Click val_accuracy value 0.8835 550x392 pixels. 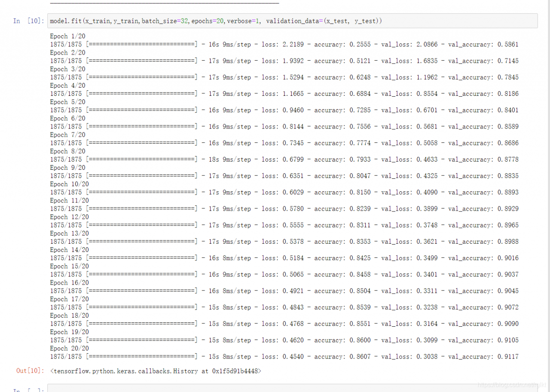tap(508, 176)
